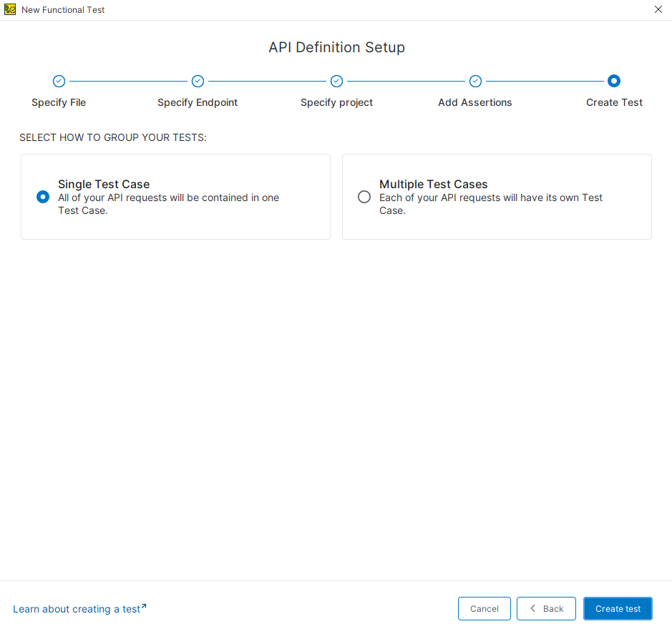Open the Learn about creating a test link
This screenshot has width=672, height=634.
click(79, 609)
